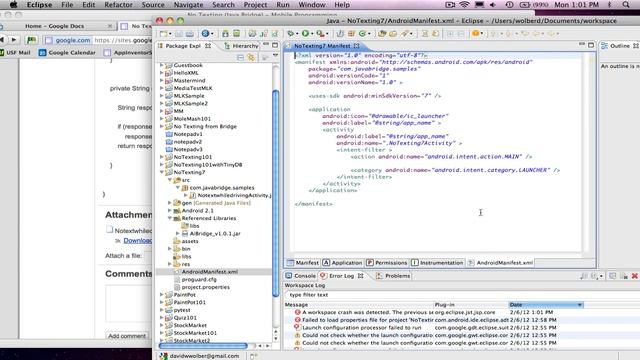Collapse the Referenced Libraries node
This screenshot has height=360, width=640.
click(x=170, y=218)
